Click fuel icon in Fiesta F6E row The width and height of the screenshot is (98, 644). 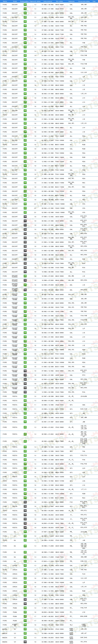[25, 447]
